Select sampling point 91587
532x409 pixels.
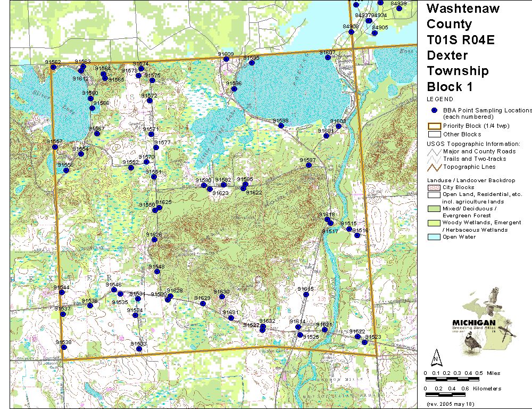(x=309, y=165)
